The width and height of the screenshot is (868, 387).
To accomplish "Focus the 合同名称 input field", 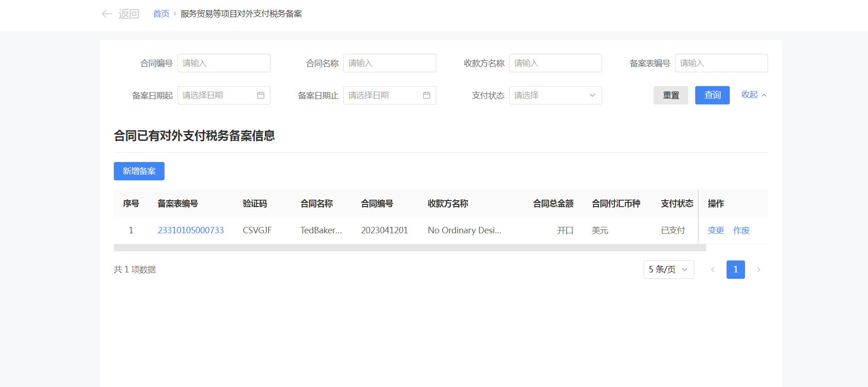I will (x=390, y=63).
